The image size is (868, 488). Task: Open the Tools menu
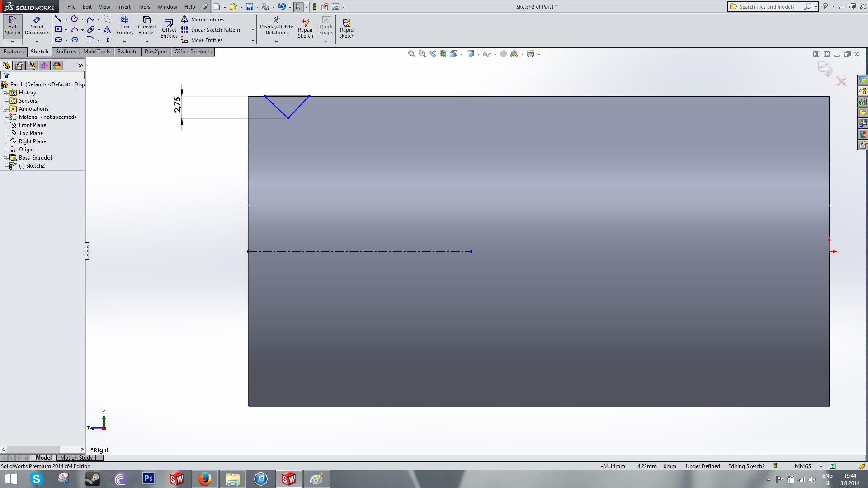[144, 7]
